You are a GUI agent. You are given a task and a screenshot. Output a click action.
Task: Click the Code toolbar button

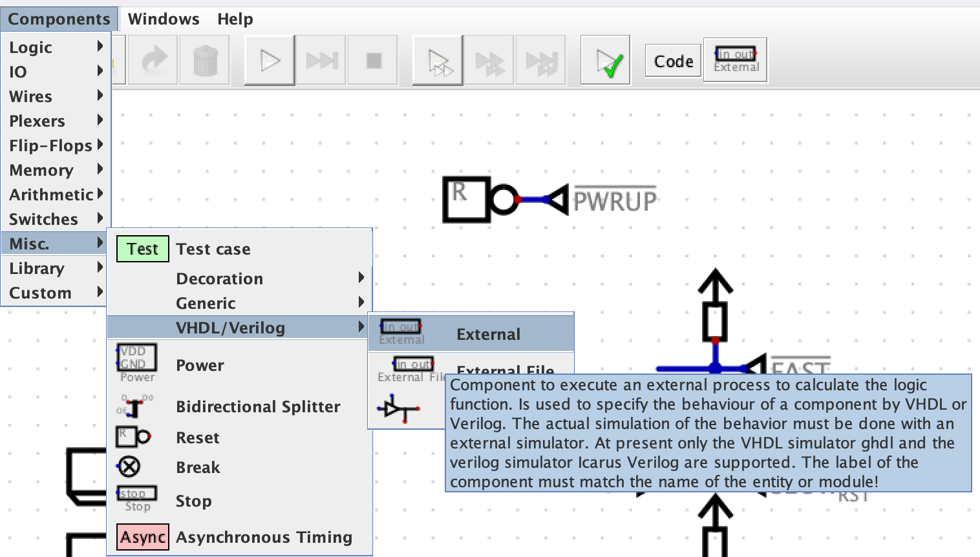tap(673, 61)
